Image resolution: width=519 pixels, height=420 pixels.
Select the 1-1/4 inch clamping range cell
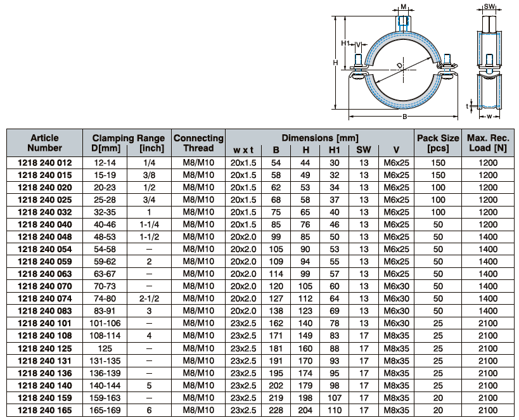click(x=148, y=224)
